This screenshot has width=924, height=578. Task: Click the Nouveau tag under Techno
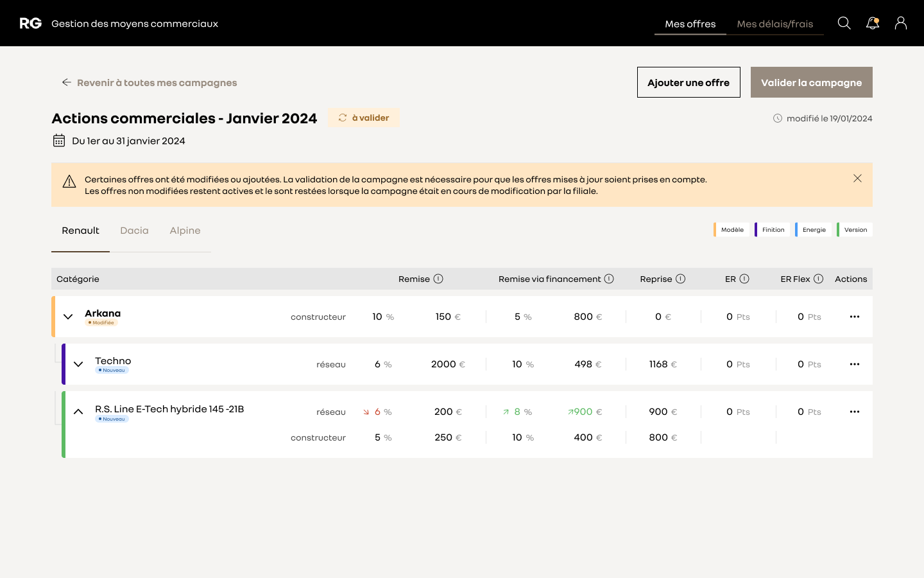(x=112, y=370)
